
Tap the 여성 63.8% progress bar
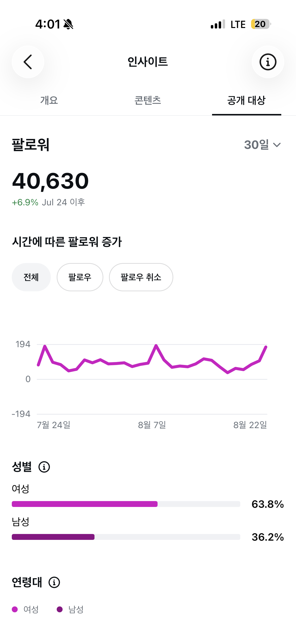(x=126, y=504)
